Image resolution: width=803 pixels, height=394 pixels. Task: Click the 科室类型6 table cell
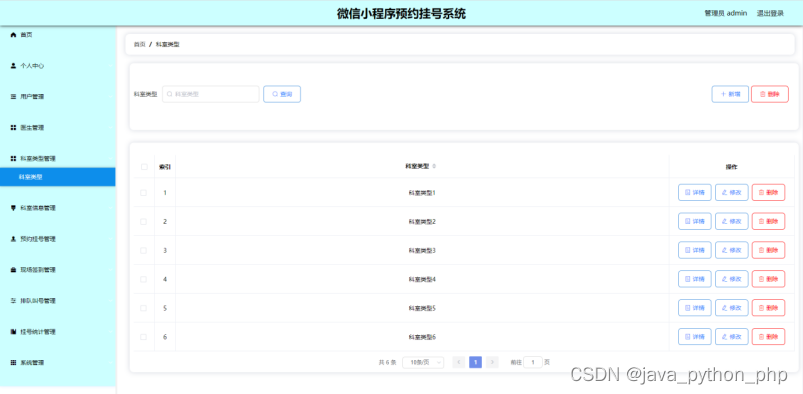click(x=422, y=337)
